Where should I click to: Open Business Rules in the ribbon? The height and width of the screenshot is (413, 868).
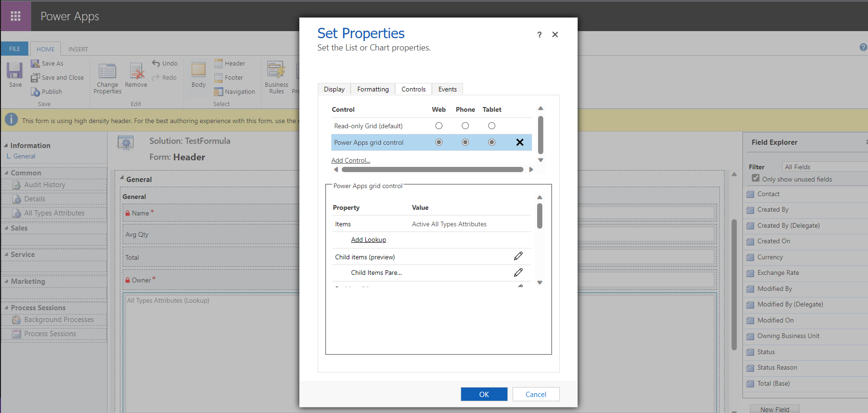click(x=277, y=78)
